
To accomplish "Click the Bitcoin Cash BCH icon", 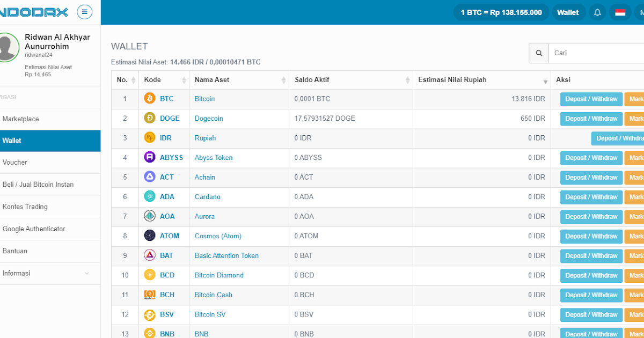I will click(x=150, y=295).
